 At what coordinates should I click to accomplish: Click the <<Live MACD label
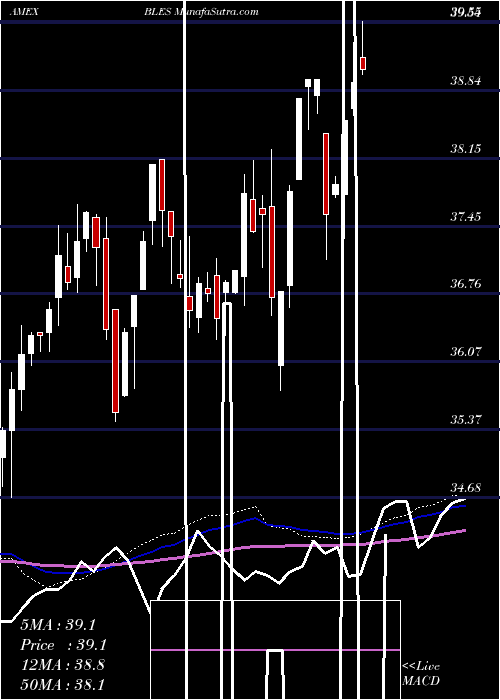(x=421, y=673)
